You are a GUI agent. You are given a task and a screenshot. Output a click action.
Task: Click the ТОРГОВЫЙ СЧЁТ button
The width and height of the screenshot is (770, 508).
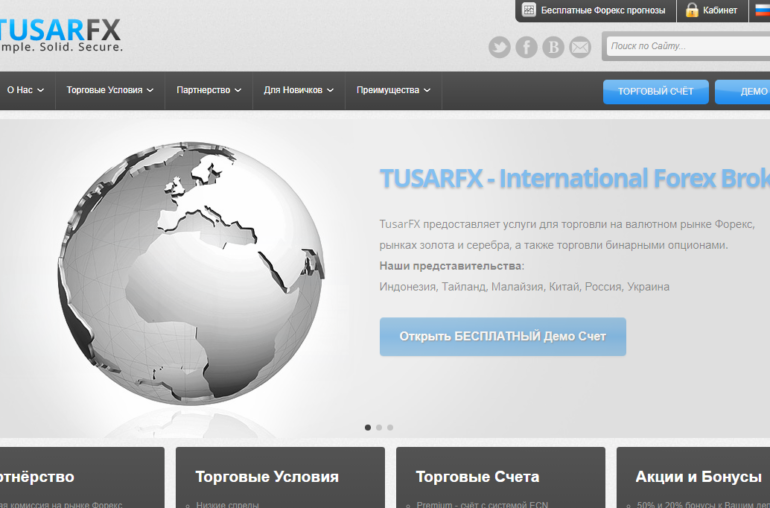click(655, 91)
